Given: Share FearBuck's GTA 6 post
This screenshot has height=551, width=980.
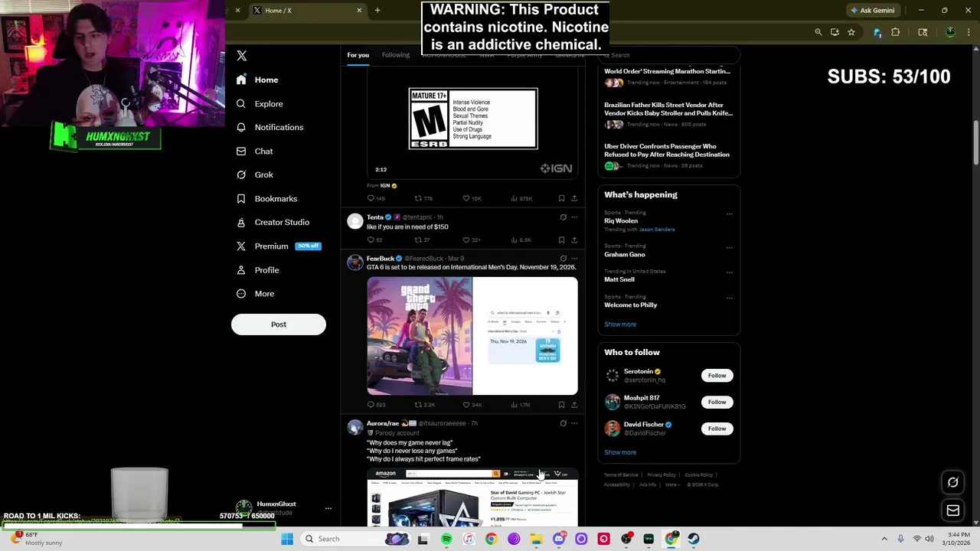Looking at the screenshot, I should (x=574, y=404).
